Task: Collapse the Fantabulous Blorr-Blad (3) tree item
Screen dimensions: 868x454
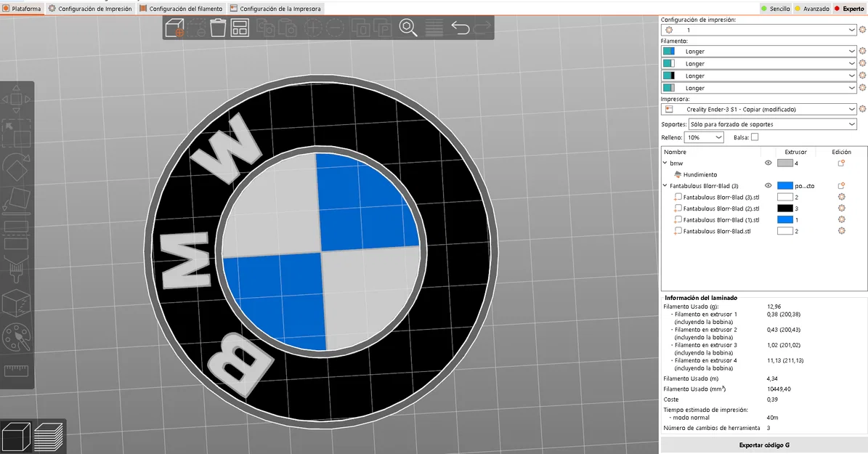Action: (665, 185)
